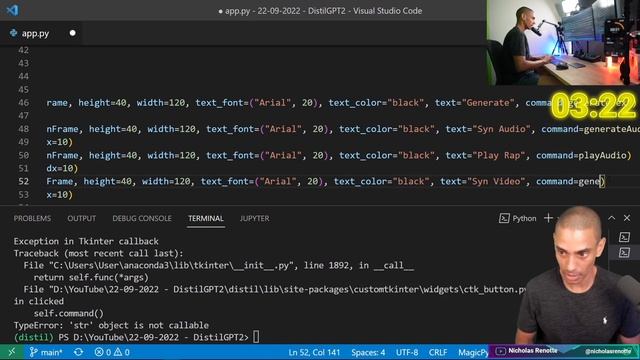Click the "Generate" string on line 46
The height and width of the screenshot is (360, 640).
[x=488, y=103]
